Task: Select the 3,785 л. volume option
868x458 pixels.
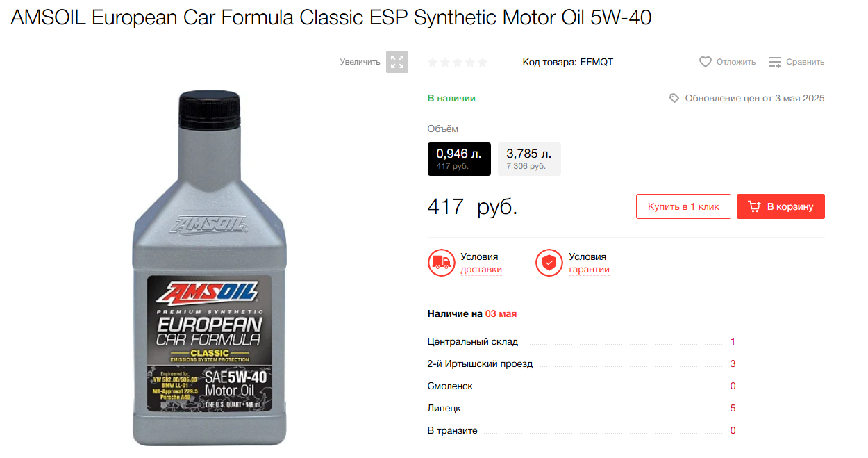Action: click(x=529, y=159)
